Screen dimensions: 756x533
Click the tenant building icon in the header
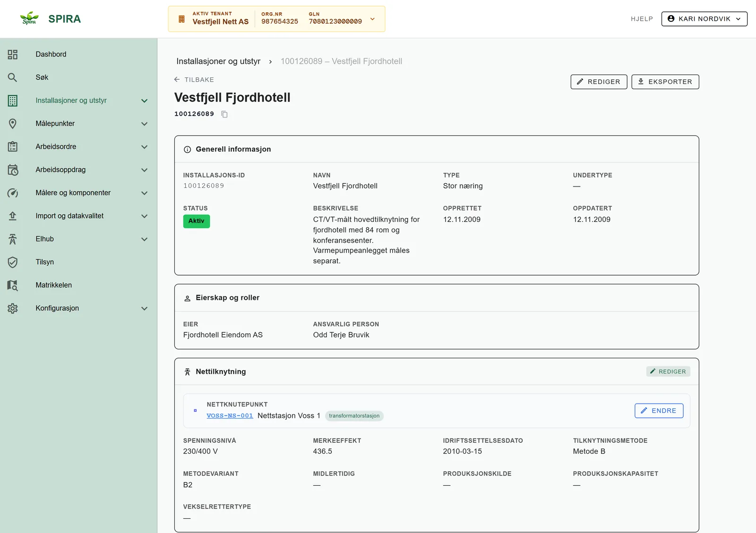pyautogui.click(x=181, y=19)
